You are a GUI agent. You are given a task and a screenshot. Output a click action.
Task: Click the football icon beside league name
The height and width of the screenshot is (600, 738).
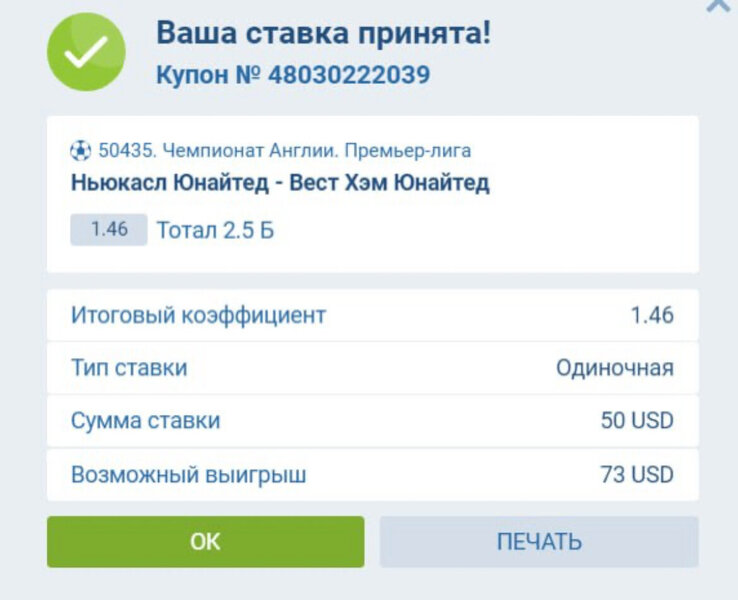point(80,151)
